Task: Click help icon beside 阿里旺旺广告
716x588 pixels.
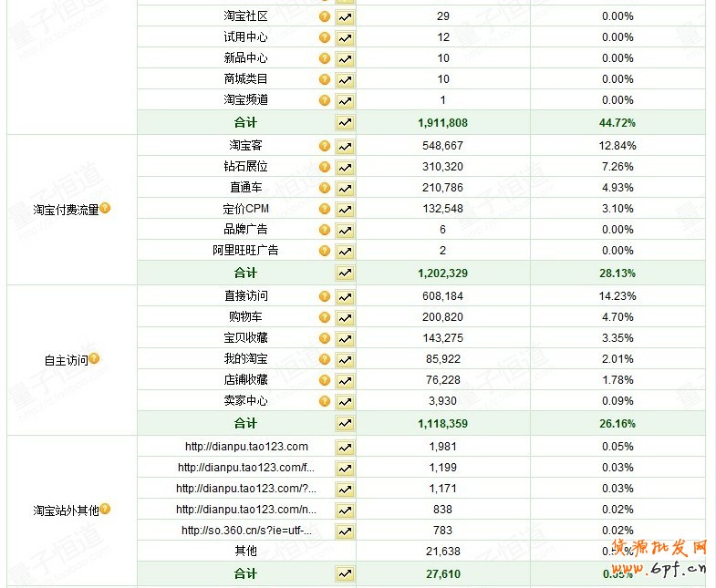Action: pyautogui.click(x=324, y=251)
